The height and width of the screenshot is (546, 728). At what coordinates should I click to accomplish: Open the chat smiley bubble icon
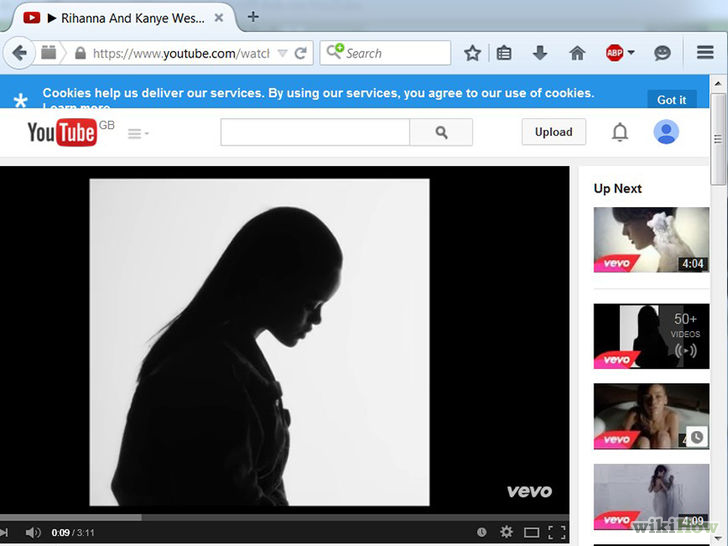pos(662,53)
